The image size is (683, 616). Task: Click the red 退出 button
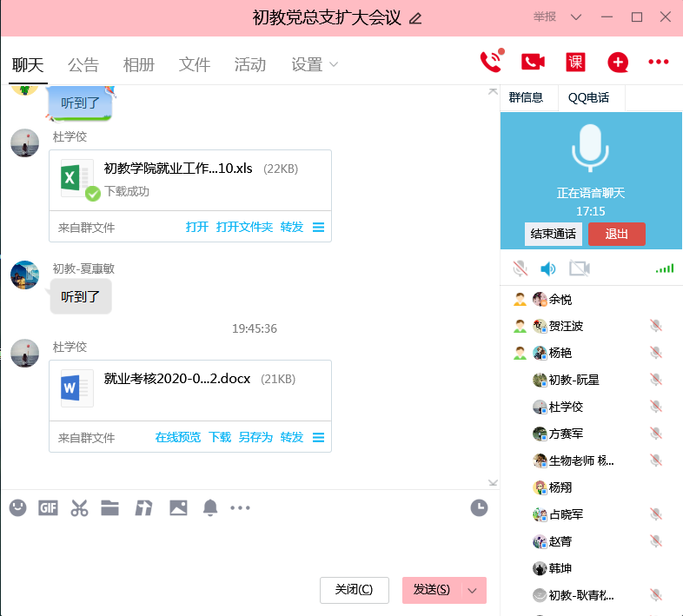(x=616, y=234)
